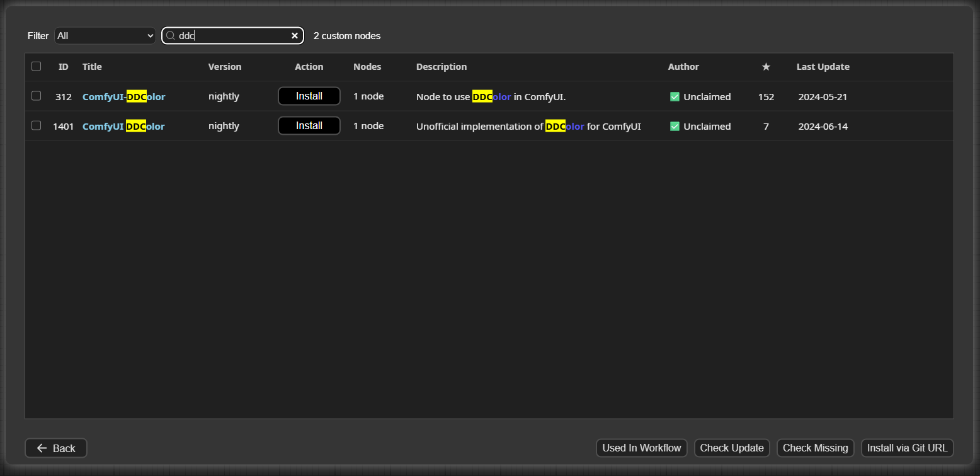Sort by the Title column header
The width and height of the screenshot is (980, 476).
click(92, 67)
